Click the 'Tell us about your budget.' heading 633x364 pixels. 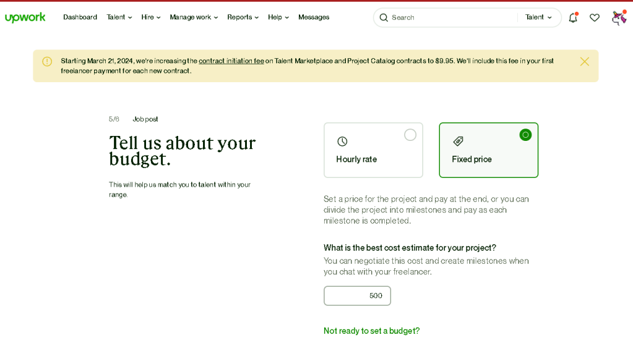tap(182, 151)
